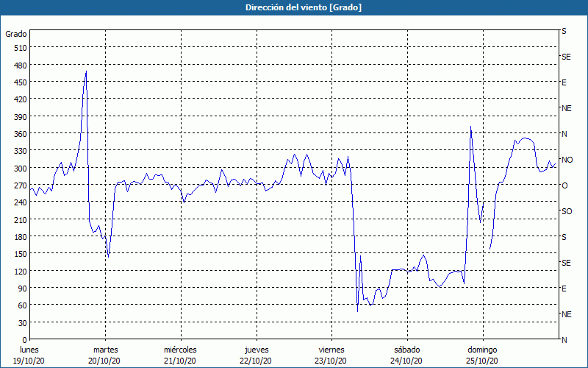Select the 'Grado' unit label above the axis

click(16, 34)
